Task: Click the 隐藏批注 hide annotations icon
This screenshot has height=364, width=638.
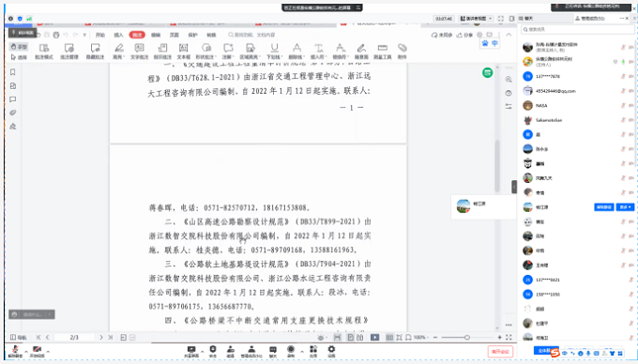Action: pyautogui.click(x=95, y=52)
